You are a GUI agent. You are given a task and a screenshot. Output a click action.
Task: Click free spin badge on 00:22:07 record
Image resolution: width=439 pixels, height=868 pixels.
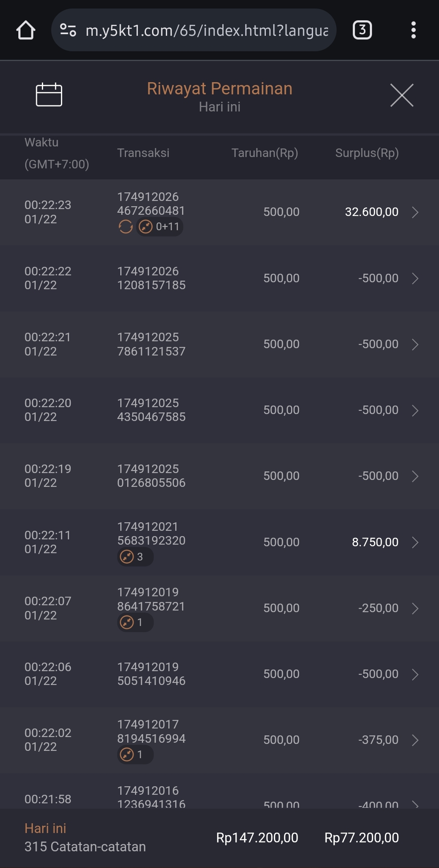[135, 622]
